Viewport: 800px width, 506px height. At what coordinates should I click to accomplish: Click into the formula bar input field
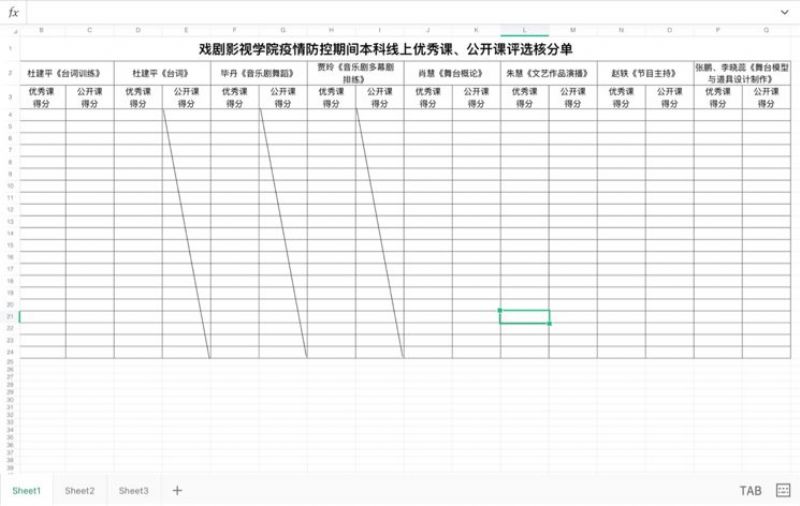click(x=400, y=12)
